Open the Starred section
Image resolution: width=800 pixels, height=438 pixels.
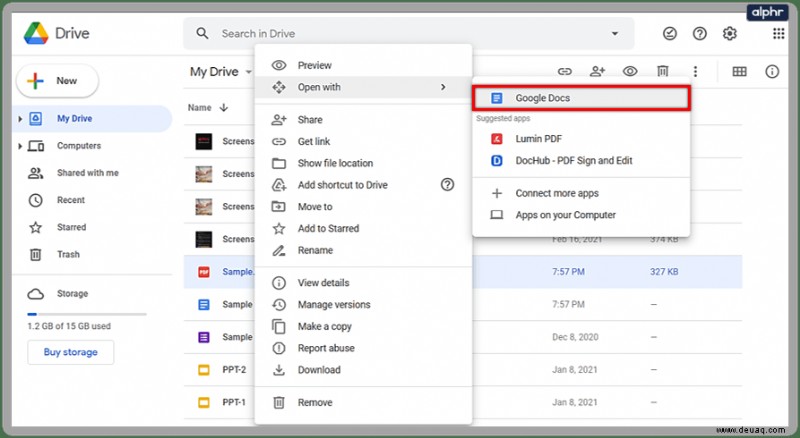(x=71, y=227)
